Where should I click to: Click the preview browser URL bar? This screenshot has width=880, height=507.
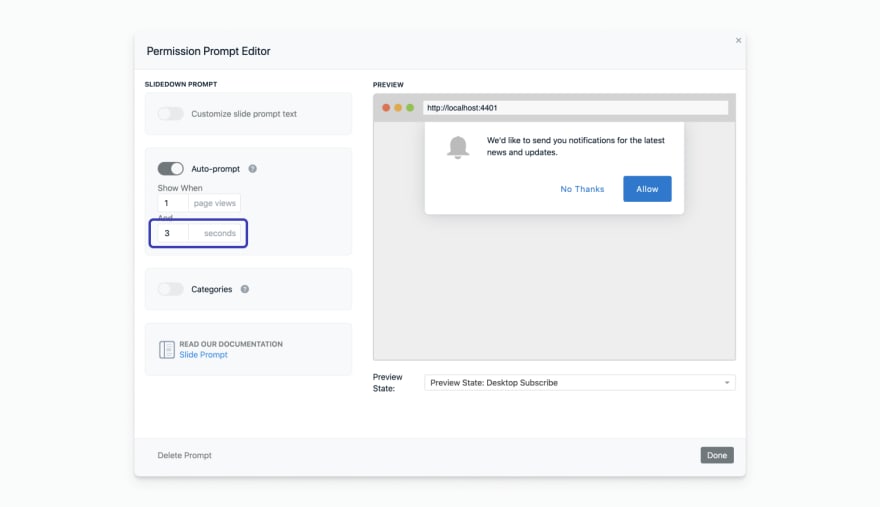[575, 108]
